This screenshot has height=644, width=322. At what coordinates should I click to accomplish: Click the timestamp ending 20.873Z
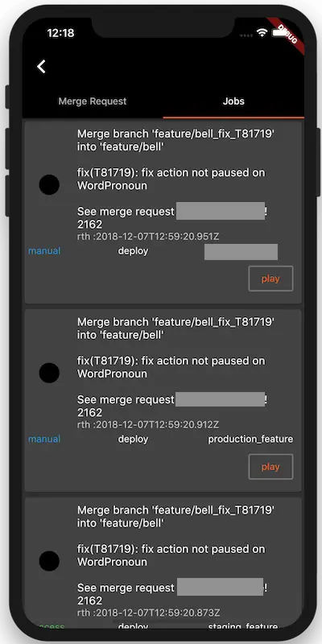pyautogui.click(x=148, y=613)
